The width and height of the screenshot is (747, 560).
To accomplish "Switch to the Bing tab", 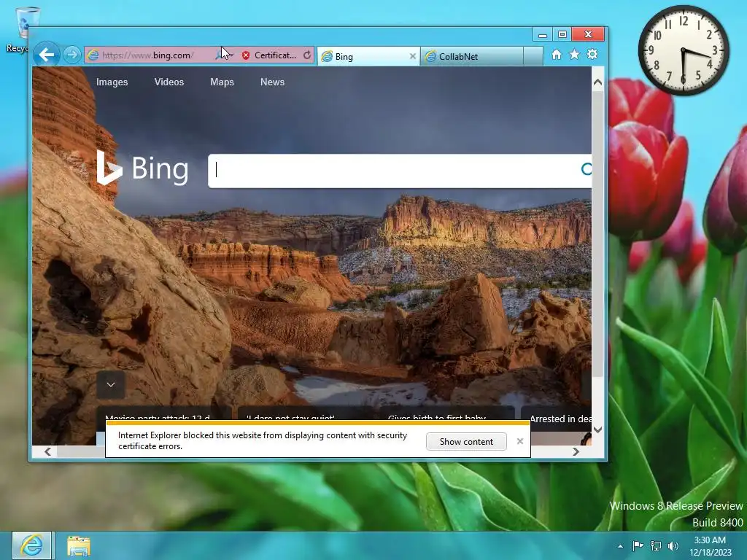I will click(364, 57).
